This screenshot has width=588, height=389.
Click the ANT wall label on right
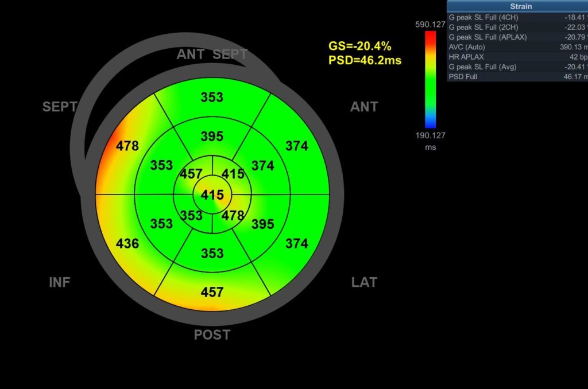click(364, 107)
